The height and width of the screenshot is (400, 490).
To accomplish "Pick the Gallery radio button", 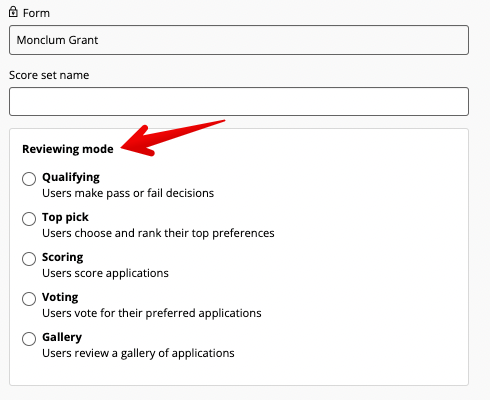I will click(29, 339).
